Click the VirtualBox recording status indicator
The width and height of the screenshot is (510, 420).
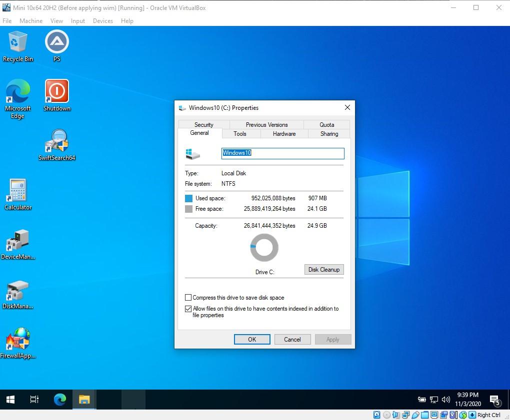coord(443,415)
